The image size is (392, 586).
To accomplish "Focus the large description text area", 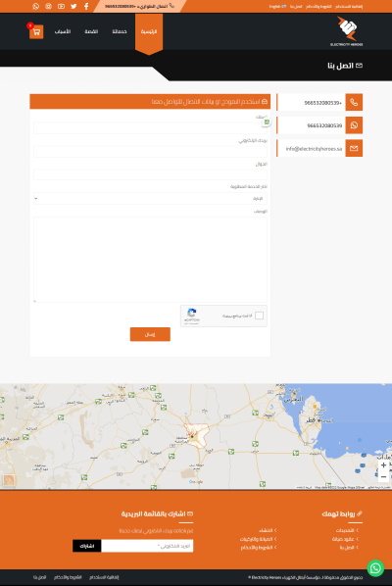I will 150,260.
